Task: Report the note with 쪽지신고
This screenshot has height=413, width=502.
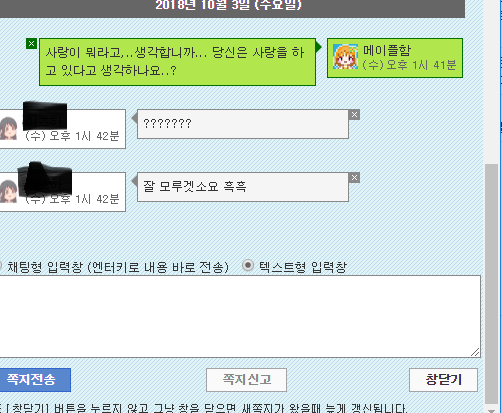Action: coord(246,380)
